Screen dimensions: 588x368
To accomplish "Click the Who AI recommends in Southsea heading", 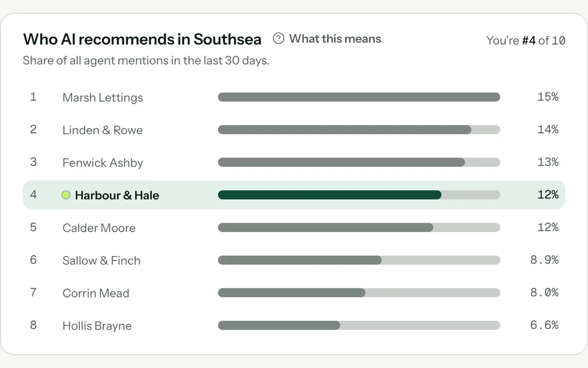I will click(x=142, y=39).
